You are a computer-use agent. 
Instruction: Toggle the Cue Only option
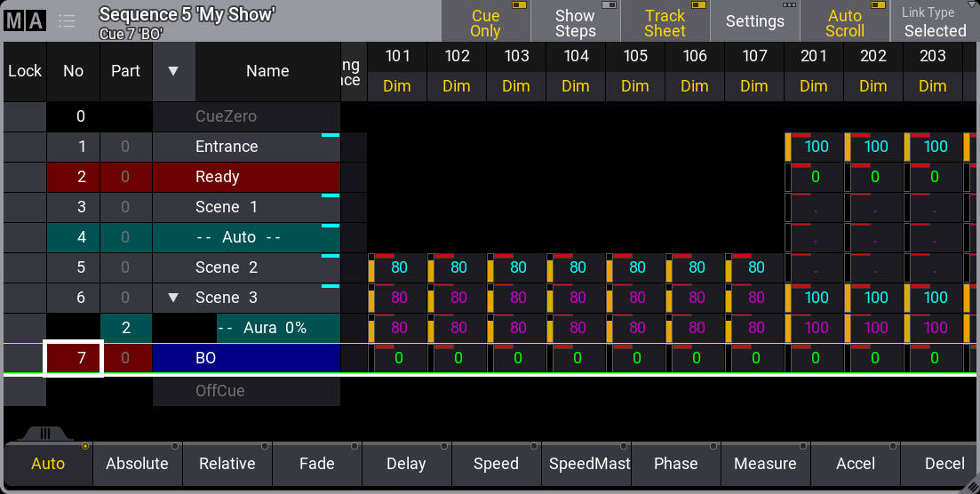pos(485,22)
